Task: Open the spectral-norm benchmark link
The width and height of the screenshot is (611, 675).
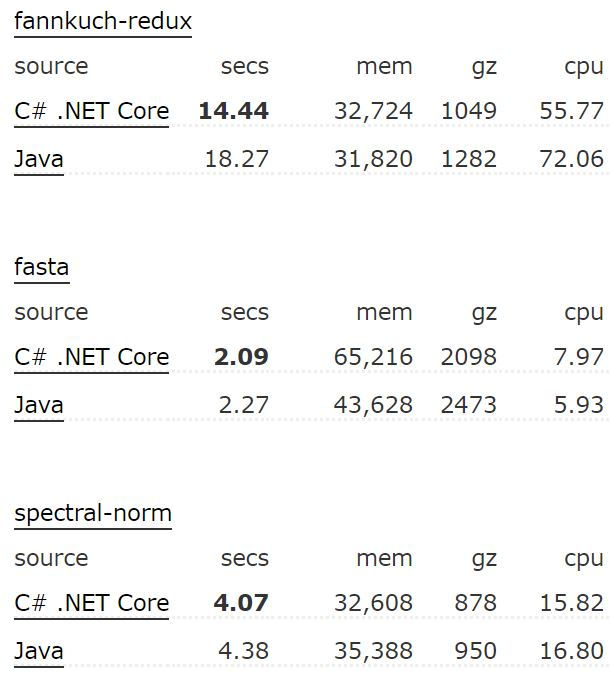Action: 93,513
